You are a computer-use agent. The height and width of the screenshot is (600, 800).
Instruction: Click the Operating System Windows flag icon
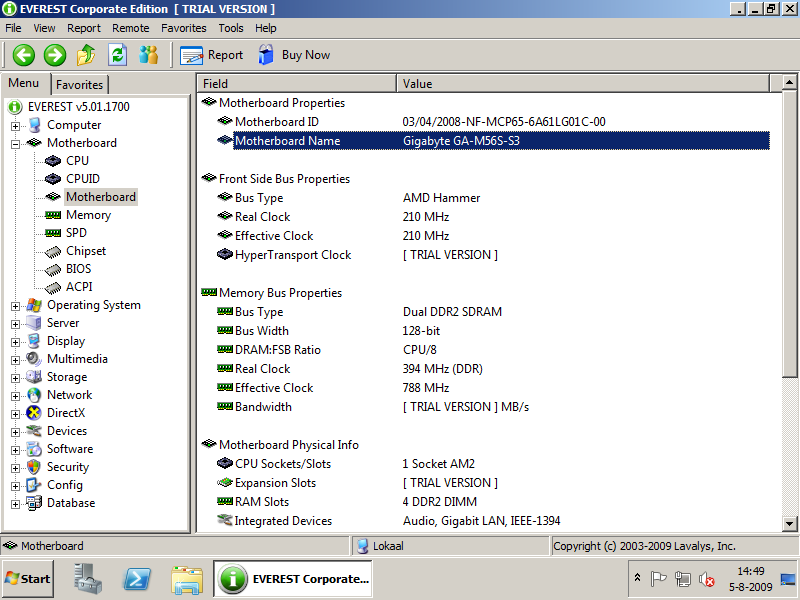click(x=34, y=305)
